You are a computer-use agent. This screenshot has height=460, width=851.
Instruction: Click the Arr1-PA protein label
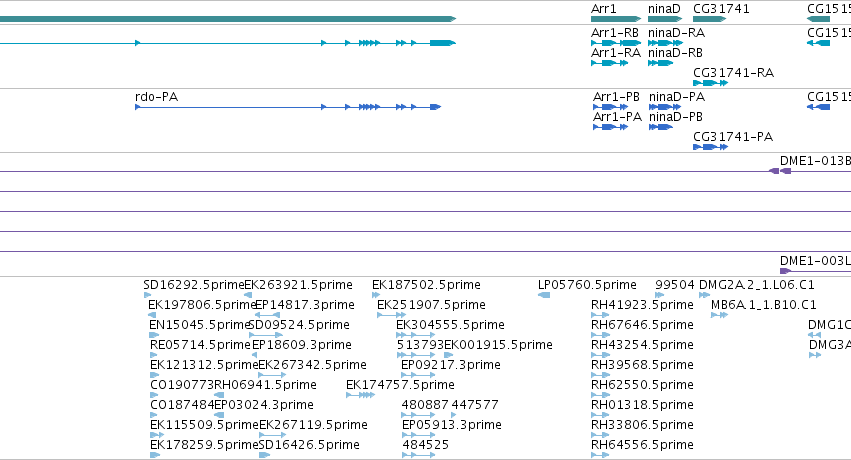617,117
